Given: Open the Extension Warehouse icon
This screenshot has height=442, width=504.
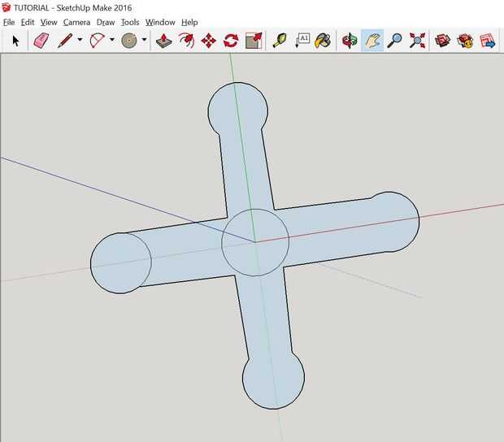Looking at the screenshot, I should tap(465, 41).
